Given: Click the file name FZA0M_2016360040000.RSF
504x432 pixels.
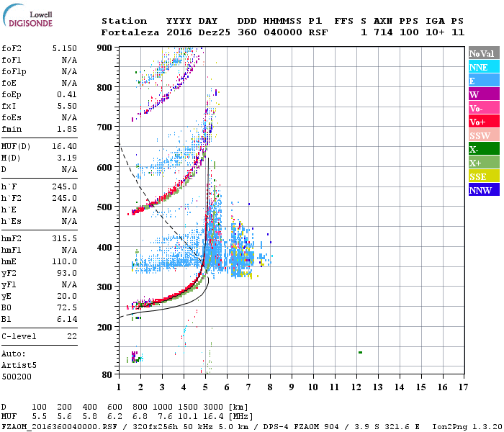Looking at the screenshot, I should click(60, 427).
